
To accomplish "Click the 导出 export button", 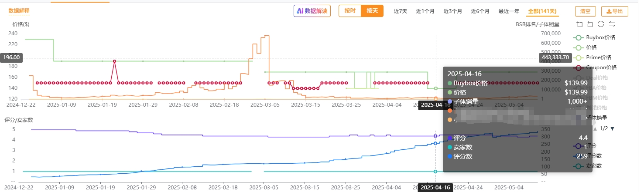I will [x=615, y=11].
